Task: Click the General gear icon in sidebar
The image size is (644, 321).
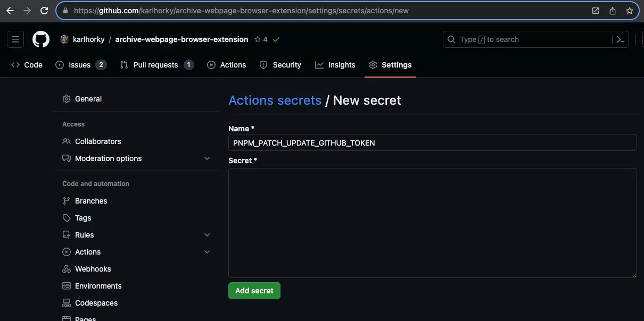Action: (x=67, y=99)
